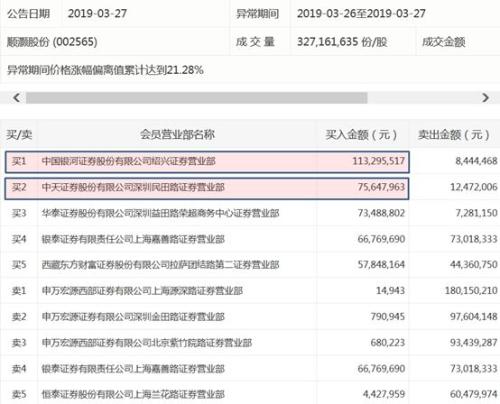Select abnormal period 2019-03-26至2019-03-27
This screenshot has width=500, height=404.
click(361, 14)
